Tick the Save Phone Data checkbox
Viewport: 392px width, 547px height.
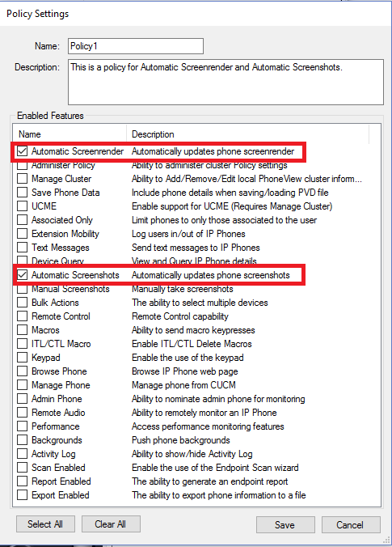pyautogui.click(x=23, y=193)
